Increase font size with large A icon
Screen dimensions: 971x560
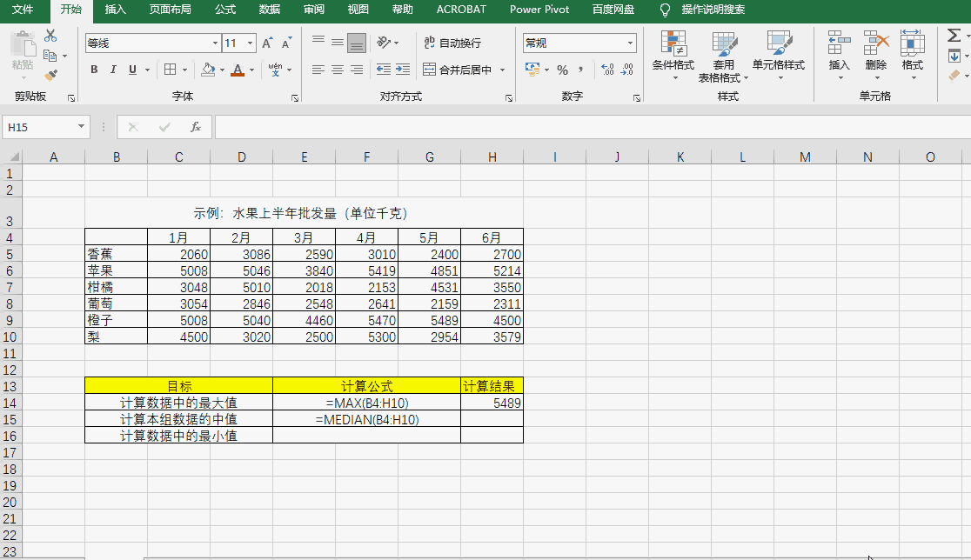tap(267, 43)
